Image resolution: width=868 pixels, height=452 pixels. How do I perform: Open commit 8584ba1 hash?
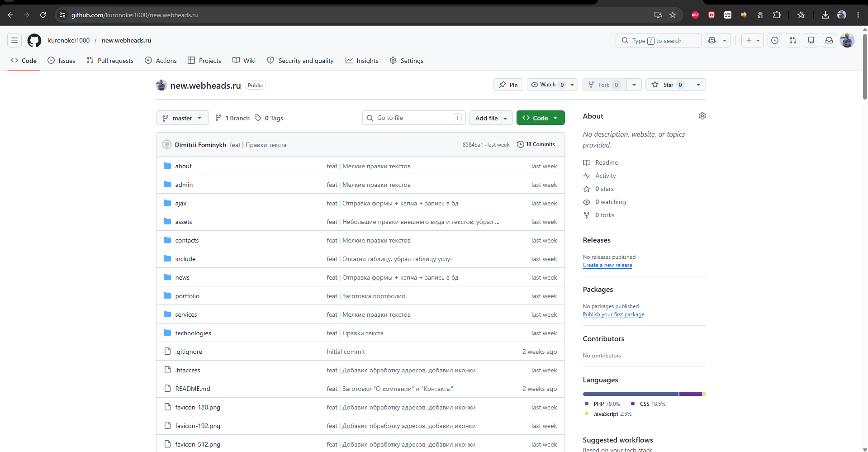[472, 145]
